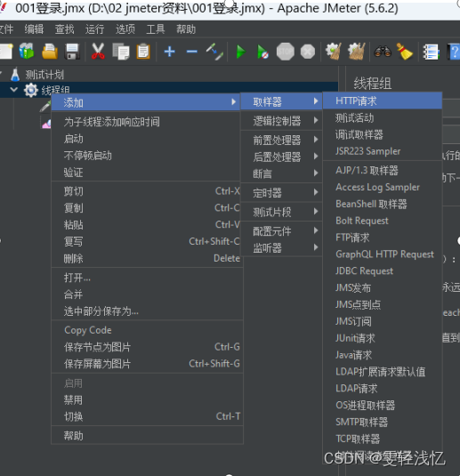The width and height of the screenshot is (460, 476).
Task: Choose JDBC Request sampler
Action: 383,270
